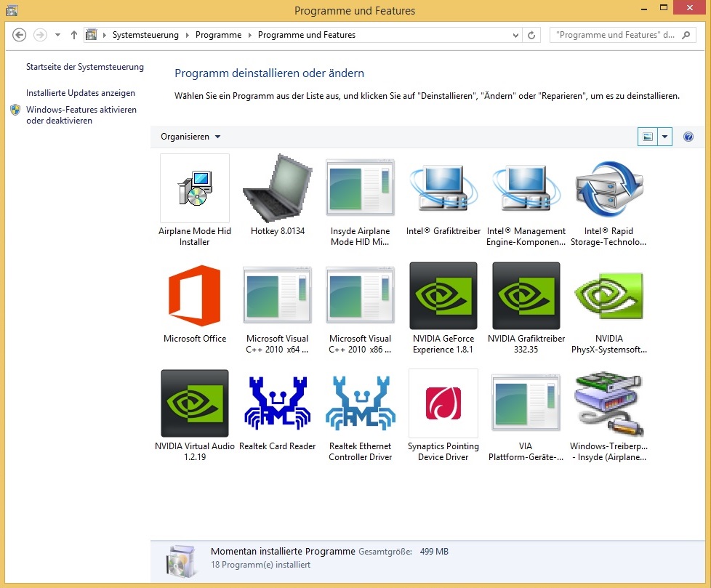Select the Windows-Treiberpaket Insyde icon
711x588 pixels.
point(609,403)
